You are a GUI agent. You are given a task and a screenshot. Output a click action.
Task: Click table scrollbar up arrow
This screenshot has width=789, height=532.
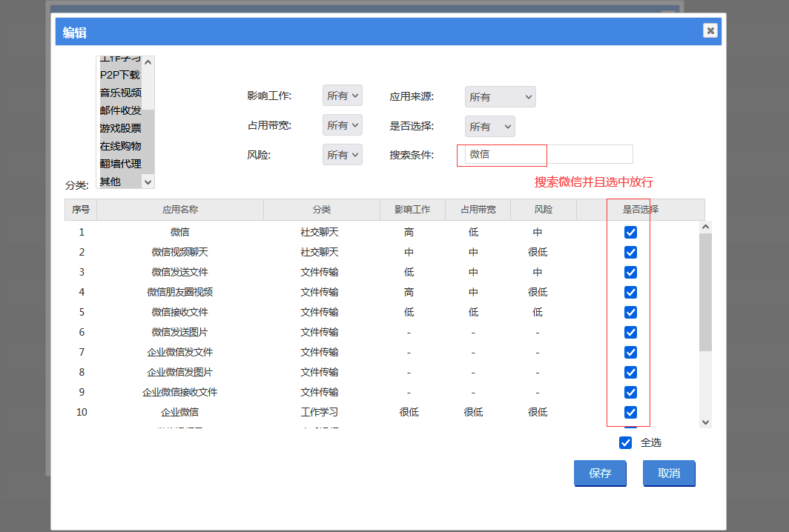(705, 227)
